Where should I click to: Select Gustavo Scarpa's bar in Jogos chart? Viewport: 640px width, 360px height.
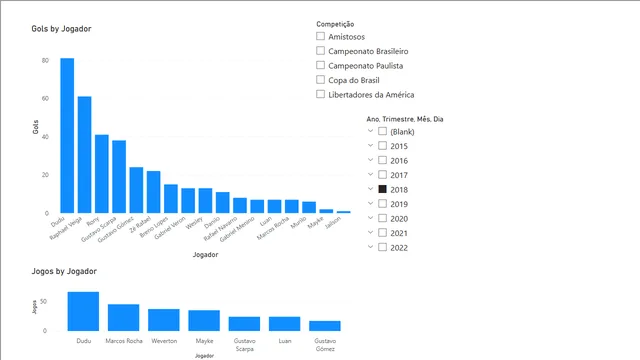click(244, 324)
